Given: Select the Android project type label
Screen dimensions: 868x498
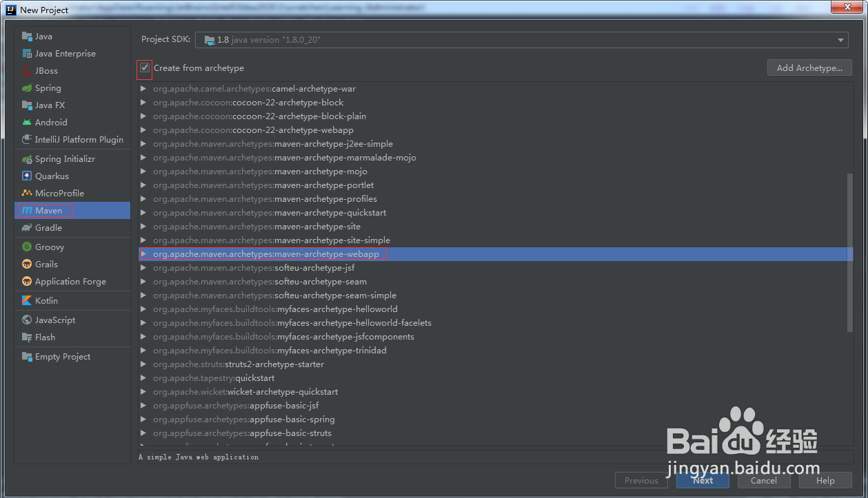Looking at the screenshot, I should click(51, 123).
